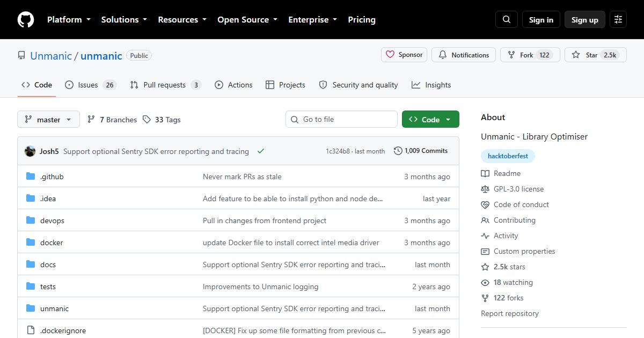
Task: View the 18 watching link
Action: point(507,282)
